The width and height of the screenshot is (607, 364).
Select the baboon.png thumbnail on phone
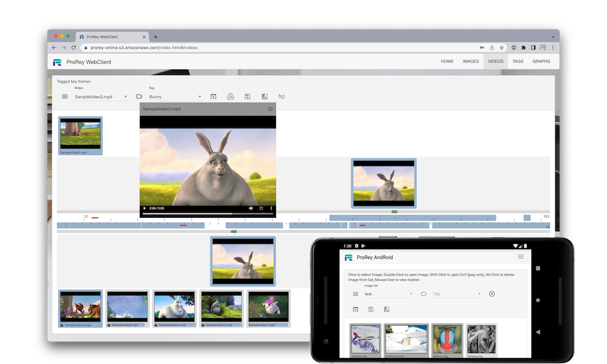click(447, 340)
